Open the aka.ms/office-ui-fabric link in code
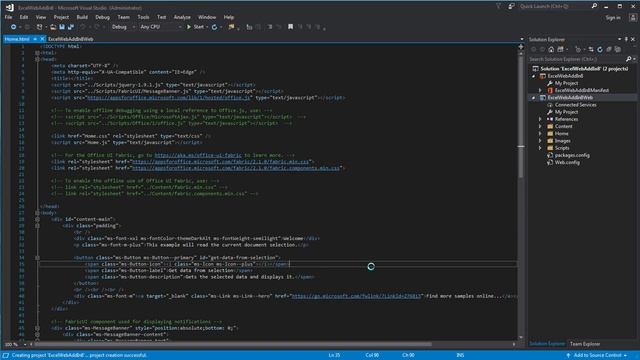 [198, 155]
